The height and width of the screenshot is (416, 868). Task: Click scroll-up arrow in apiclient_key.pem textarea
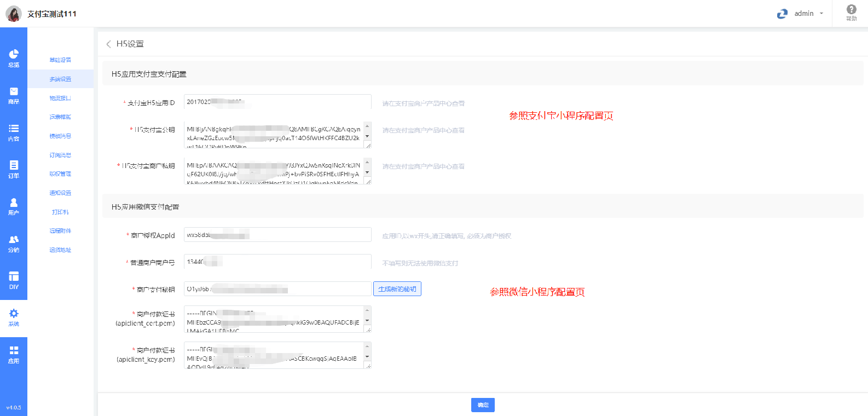[x=367, y=346]
